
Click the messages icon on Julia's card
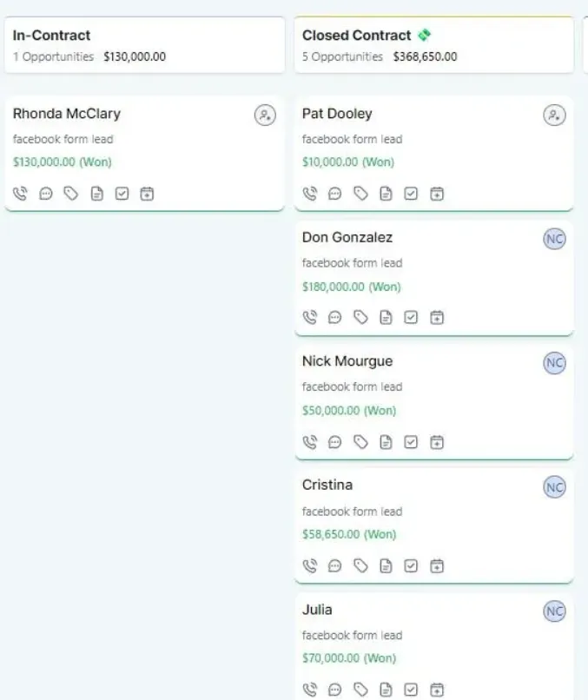[x=335, y=690]
